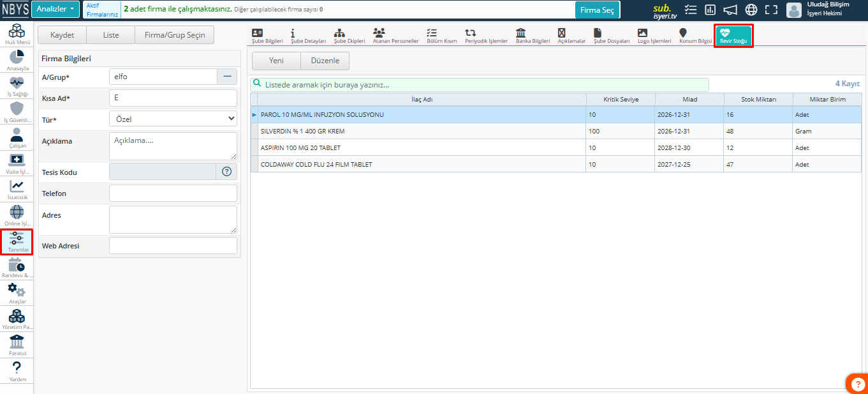The width and height of the screenshot is (868, 394).
Task: Open the Analizler dropdown menu
Action: pyautogui.click(x=55, y=9)
